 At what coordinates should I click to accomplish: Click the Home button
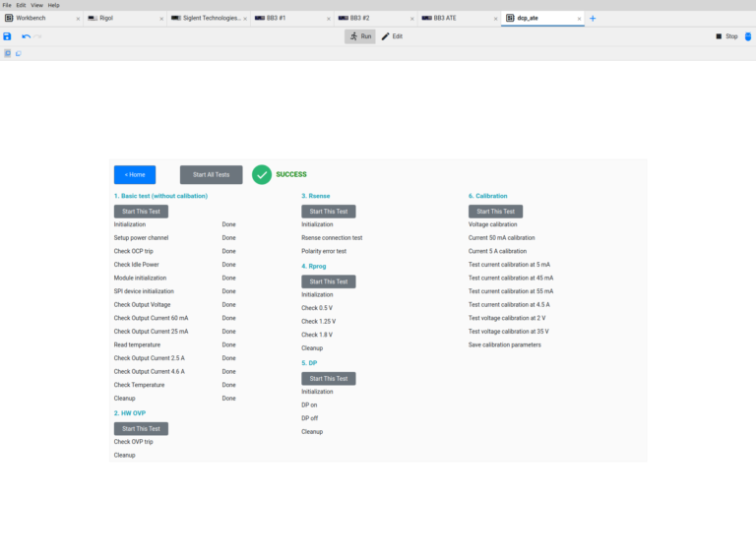point(134,174)
